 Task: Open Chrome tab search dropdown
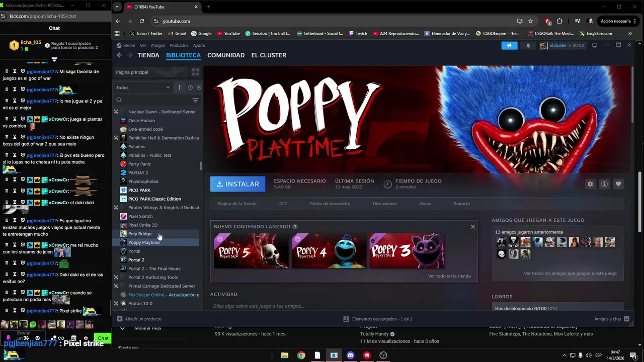117,7
